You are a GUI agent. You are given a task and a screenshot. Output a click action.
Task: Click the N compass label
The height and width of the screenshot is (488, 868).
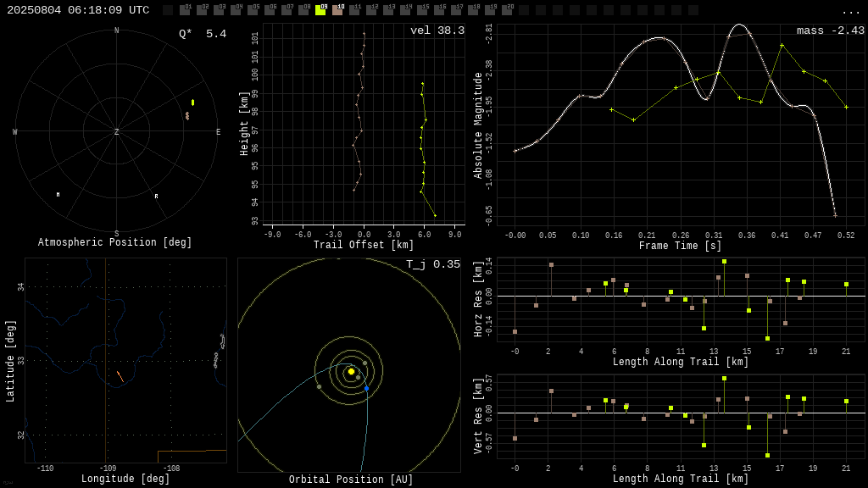[x=116, y=30]
